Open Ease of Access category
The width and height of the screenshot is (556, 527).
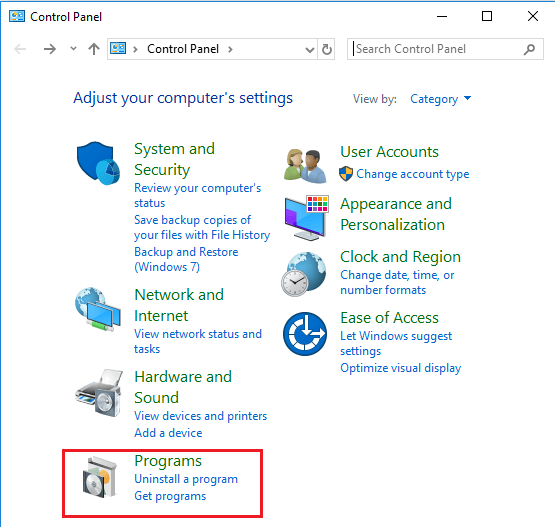pos(389,318)
